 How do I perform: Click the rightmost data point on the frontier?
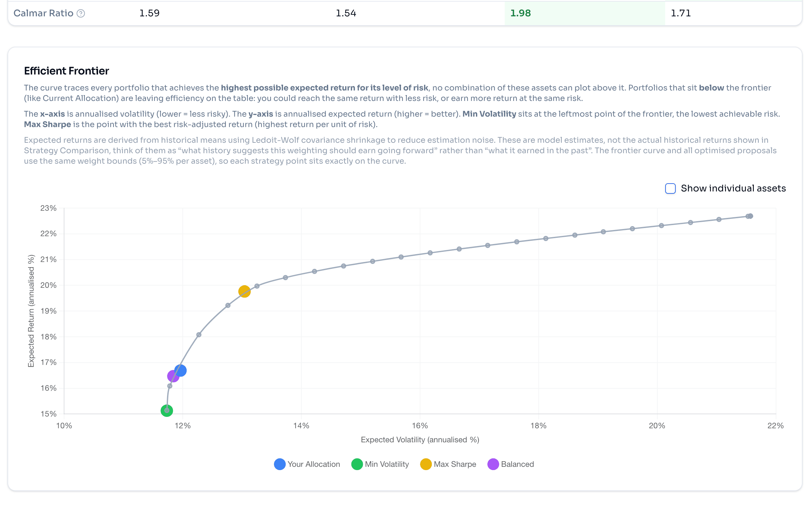(749, 216)
